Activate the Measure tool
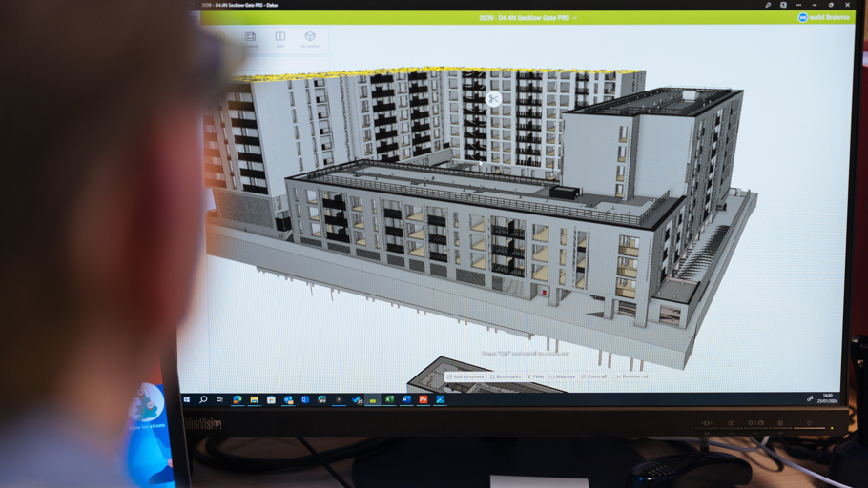 pyautogui.click(x=563, y=376)
